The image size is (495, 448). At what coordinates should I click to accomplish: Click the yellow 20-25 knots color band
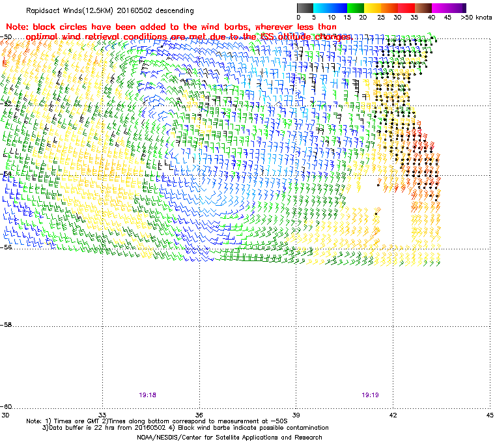[373, 8]
